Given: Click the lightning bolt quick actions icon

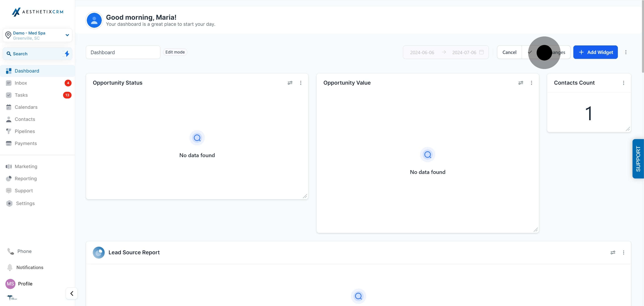Looking at the screenshot, I should point(67,53).
